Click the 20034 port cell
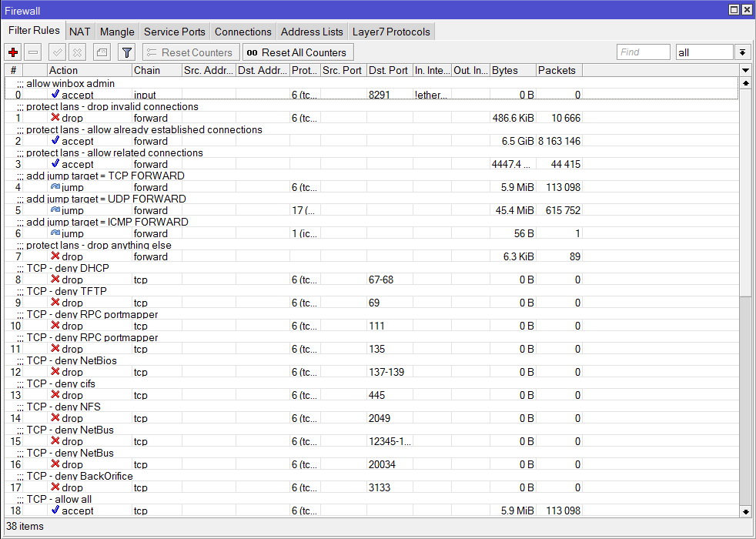The image size is (756, 539). [390, 465]
